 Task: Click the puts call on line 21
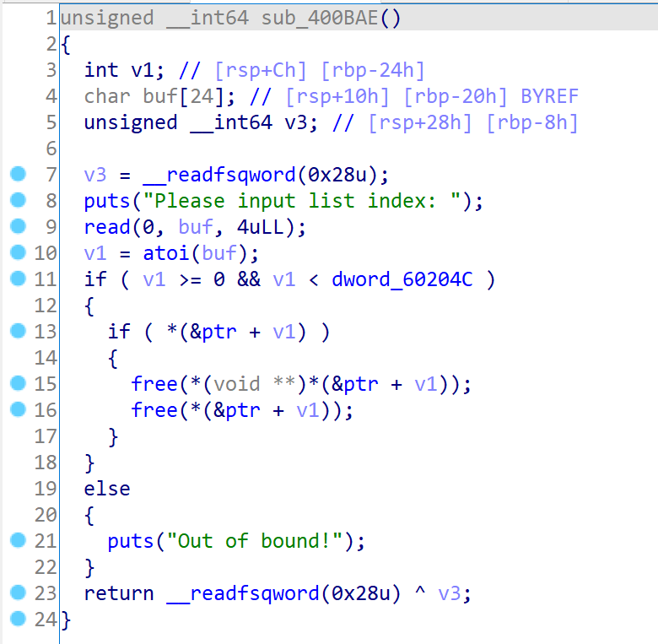point(131,541)
